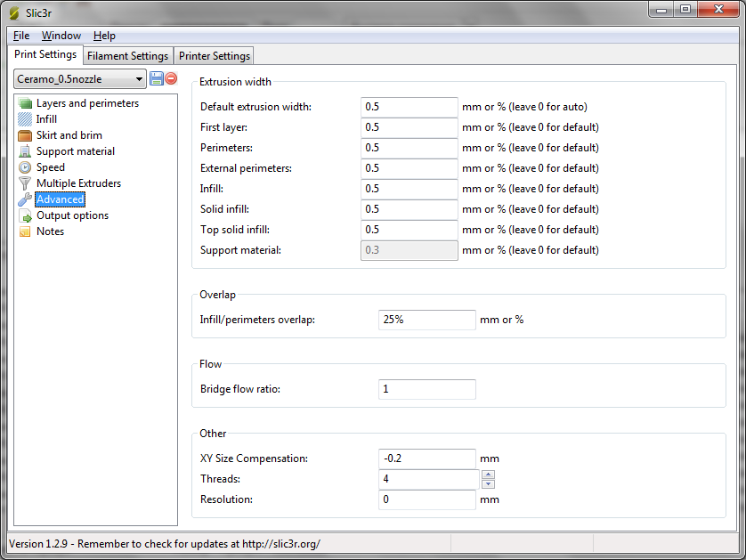Screen dimensions: 746x560
Task: Open the Ceramo_0.5nozzle preset dropdown
Action: (80, 79)
